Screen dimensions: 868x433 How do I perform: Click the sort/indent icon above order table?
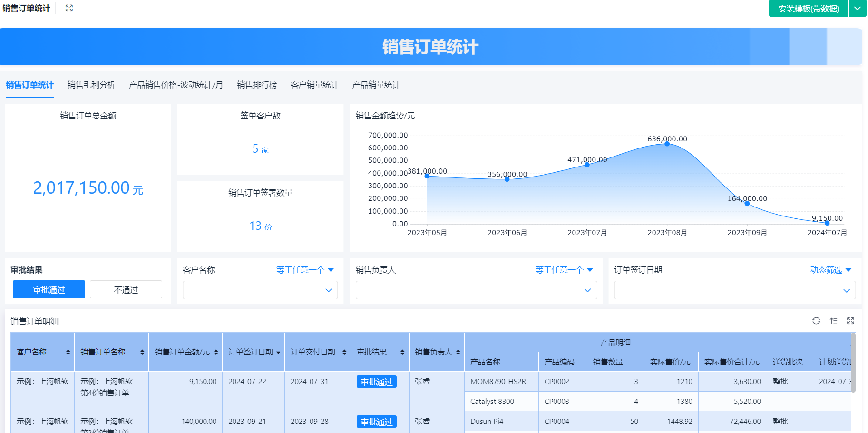point(833,321)
